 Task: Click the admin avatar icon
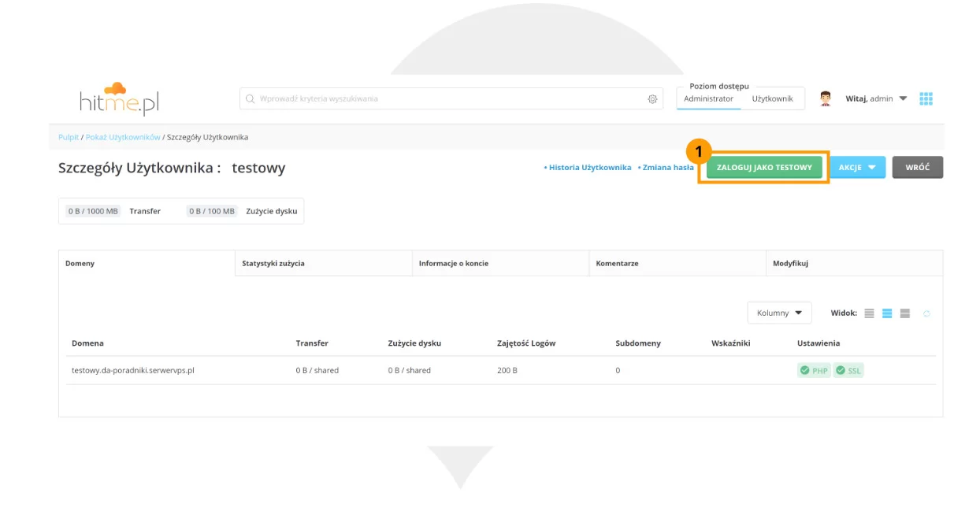click(x=826, y=98)
